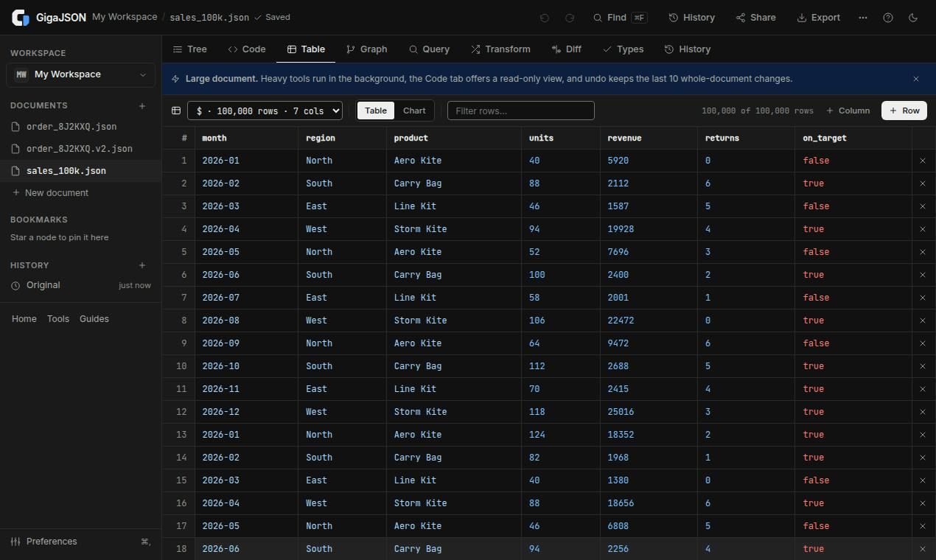The height and width of the screenshot is (560, 936).
Task: Open the History tab in tab bar
Action: 688,49
